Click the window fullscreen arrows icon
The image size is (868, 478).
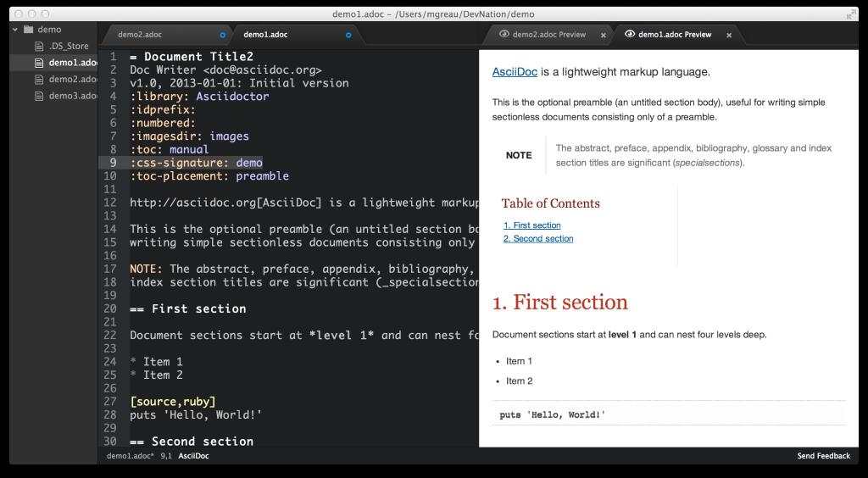tap(851, 14)
